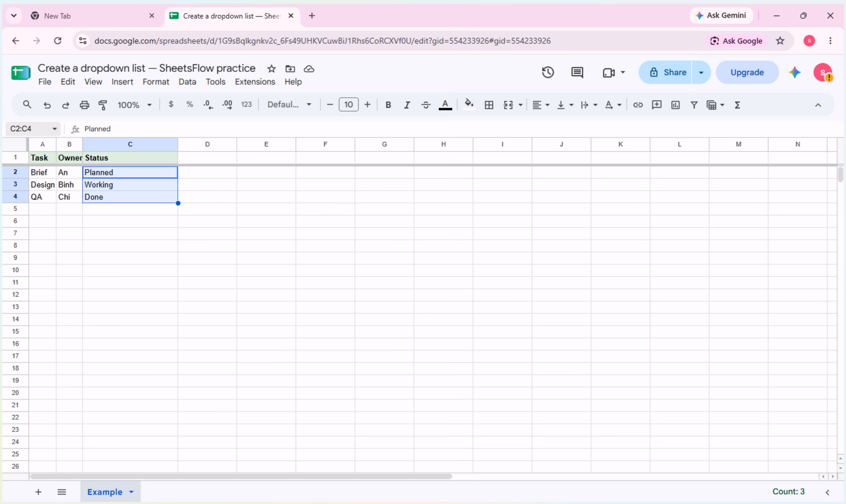Apply currency format with dollar icon
The width and height of the screenshot is (846, 504).
pos(171,104)
